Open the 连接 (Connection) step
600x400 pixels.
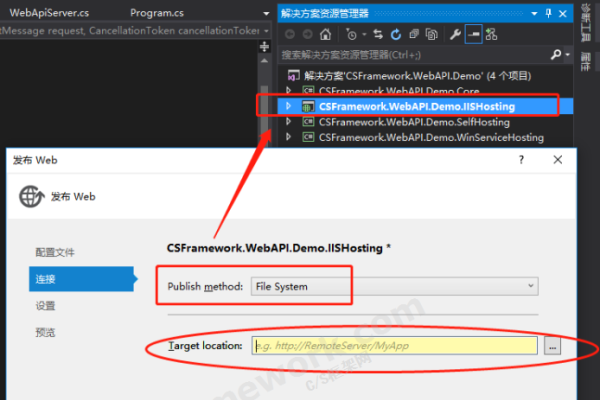point(81,279)
